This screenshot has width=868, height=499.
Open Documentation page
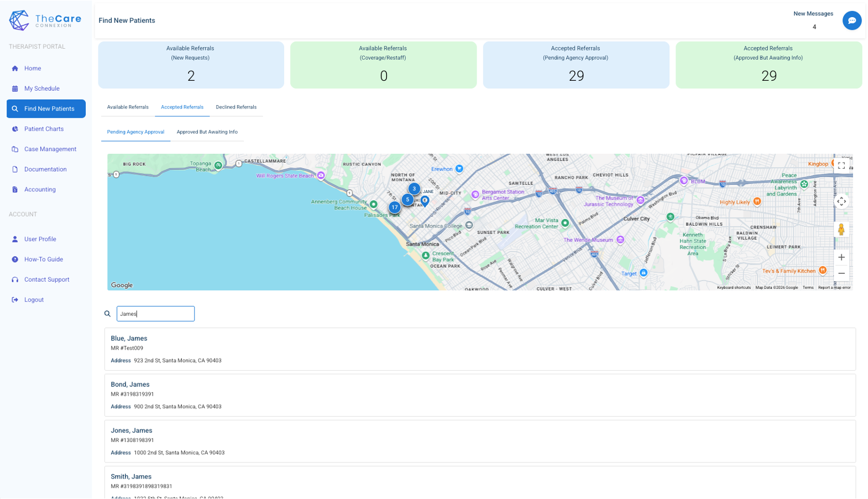(46, 169)
